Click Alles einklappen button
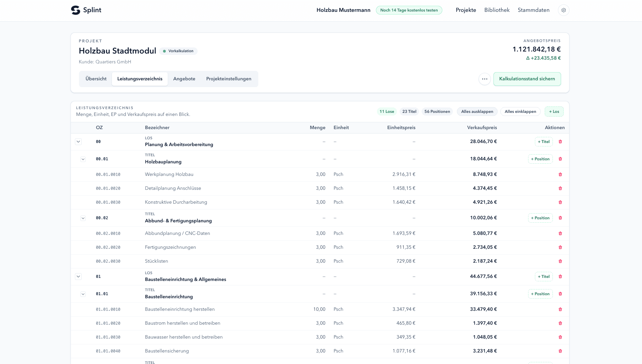Screen dimensions: 642x364 tap(520, 112)
